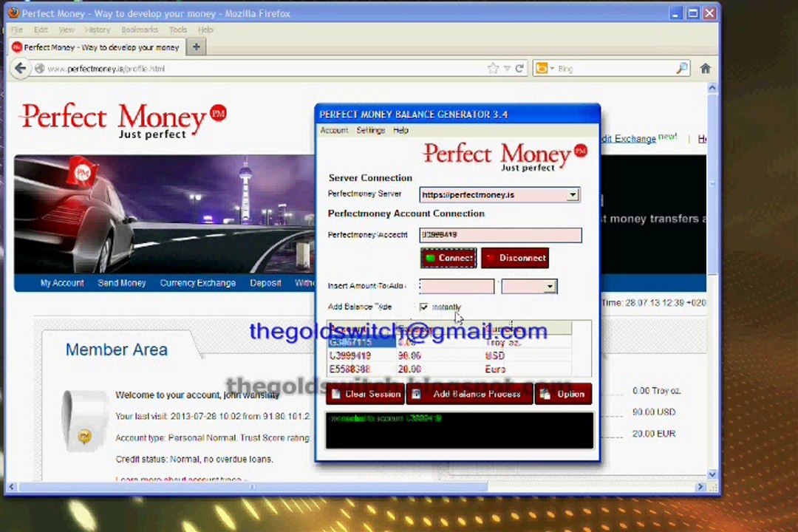This screenshot has width=798, height=532.
Task: Click the Clear Session button
Action: [366, 394]
